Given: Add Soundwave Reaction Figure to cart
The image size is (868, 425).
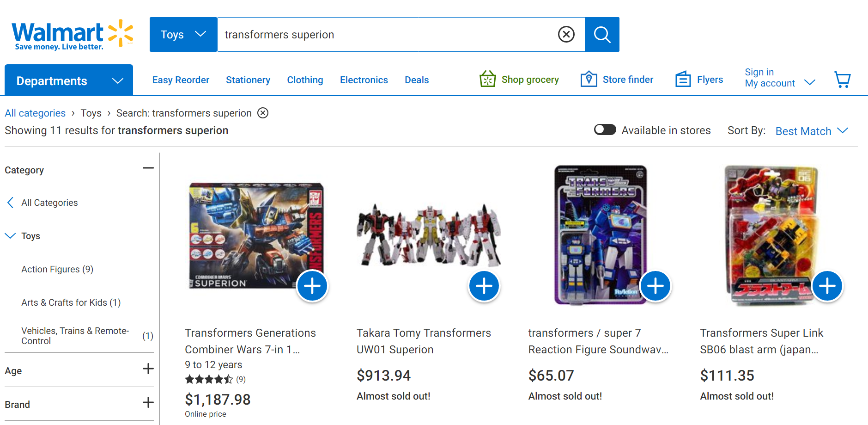Looking at the screenshot, I should [655, 286].
